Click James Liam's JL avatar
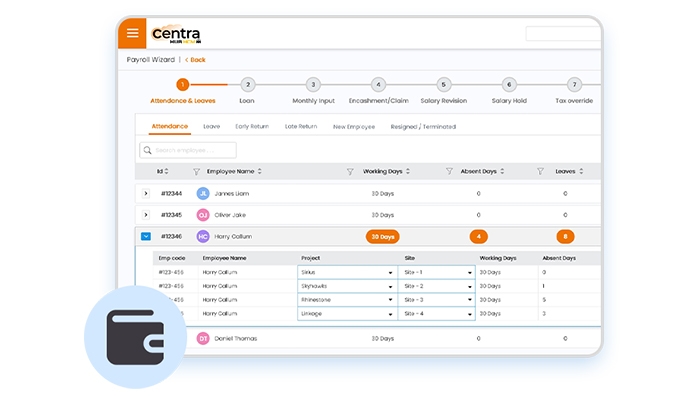The width and height of the screenshot is (700, 400). (203, 193)
